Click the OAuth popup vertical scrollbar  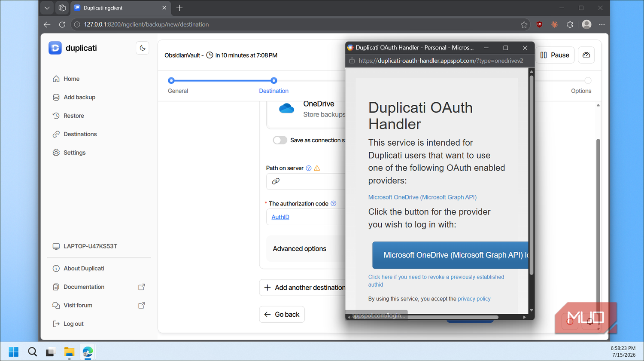click(532, 175)
